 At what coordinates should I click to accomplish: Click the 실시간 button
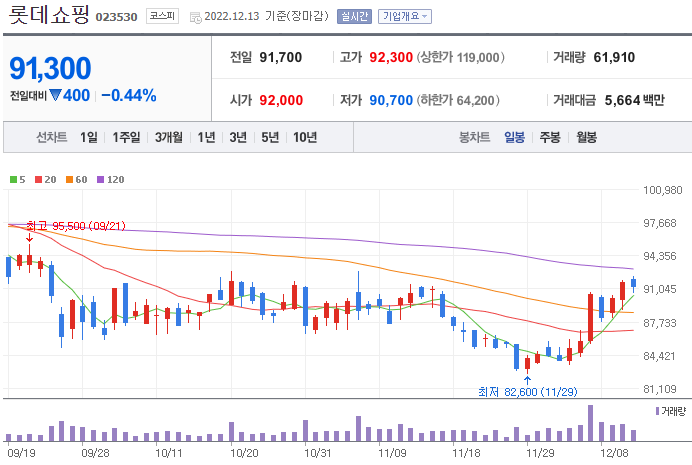click(354, 17)
